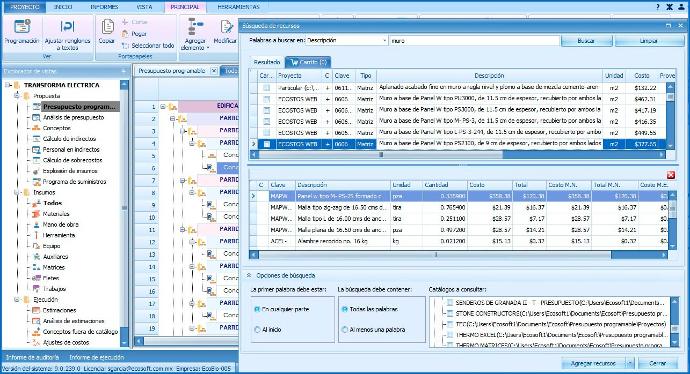
Task: Click the Buscar button
Action: click(x=586, y=40)
